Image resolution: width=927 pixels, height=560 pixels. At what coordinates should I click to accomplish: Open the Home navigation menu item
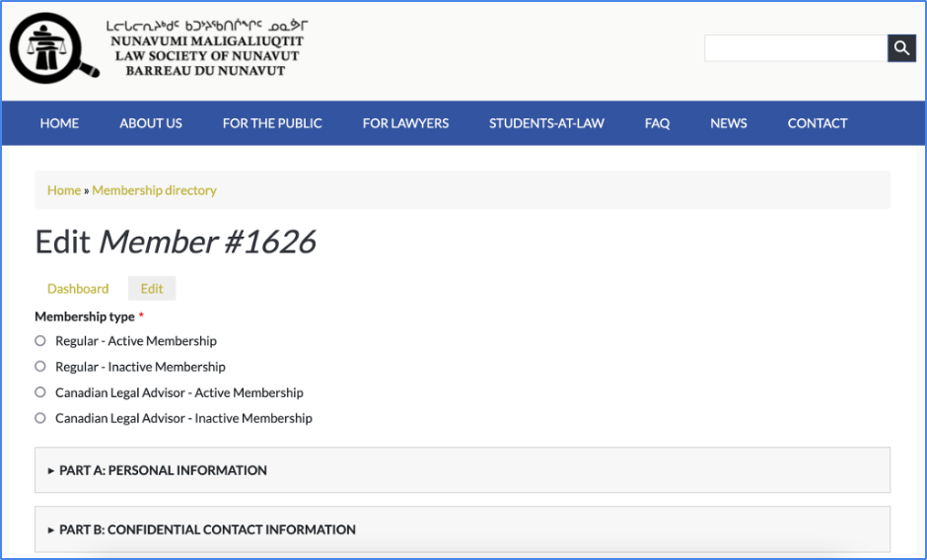pos(59,123)
